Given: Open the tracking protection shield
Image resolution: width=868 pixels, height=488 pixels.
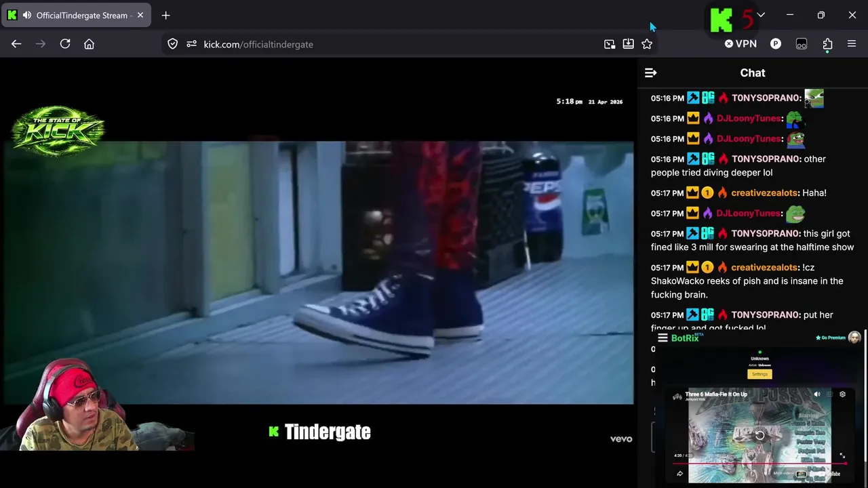Looking at the screenshot, I should pyautogui.click(x=173, y=44).
